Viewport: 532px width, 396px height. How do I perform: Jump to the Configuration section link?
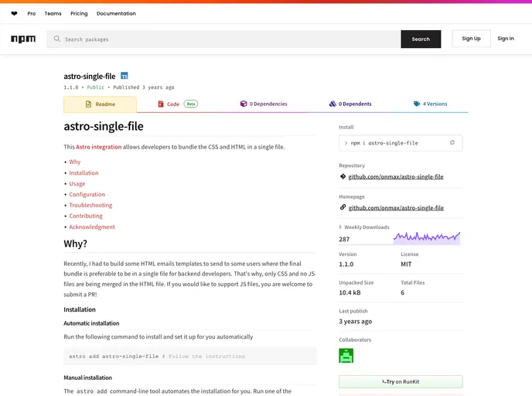click(87, 194)
